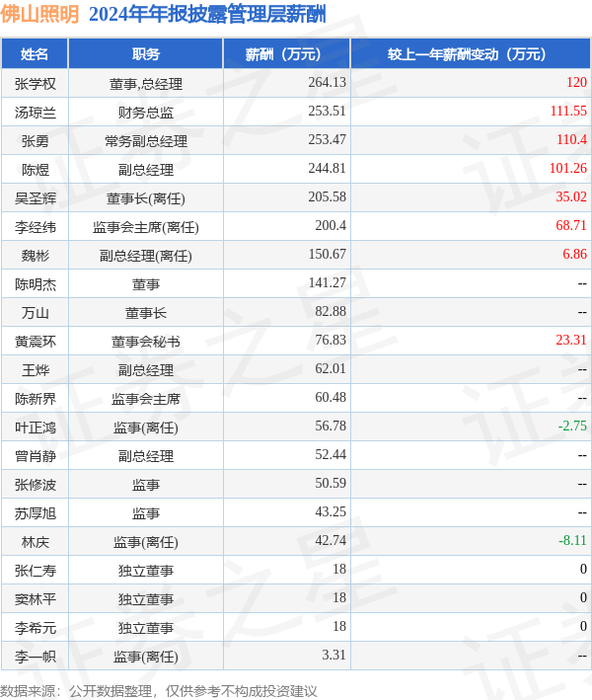
Task: Click the name cell 张仁寿
Action: (x=36, y=571)
